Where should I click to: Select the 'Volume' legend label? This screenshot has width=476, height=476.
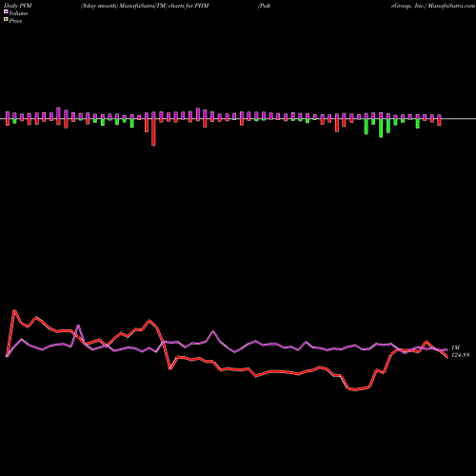point(18,13)
